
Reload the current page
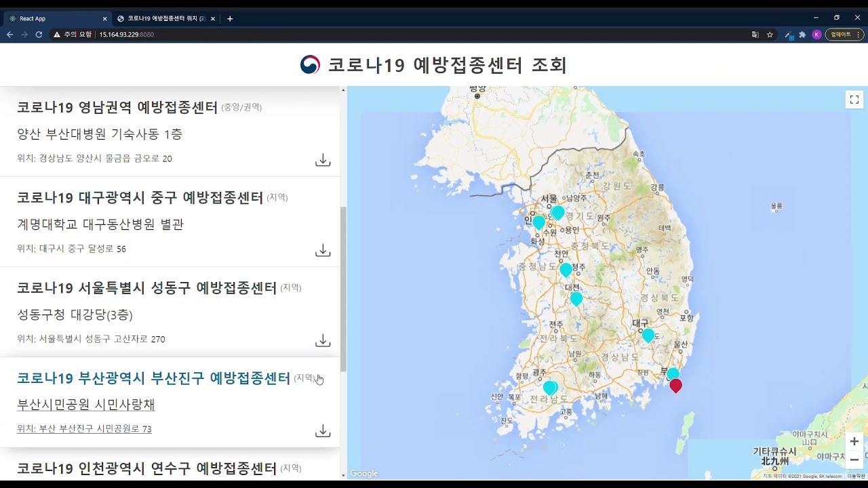click(x=39, y=35)
